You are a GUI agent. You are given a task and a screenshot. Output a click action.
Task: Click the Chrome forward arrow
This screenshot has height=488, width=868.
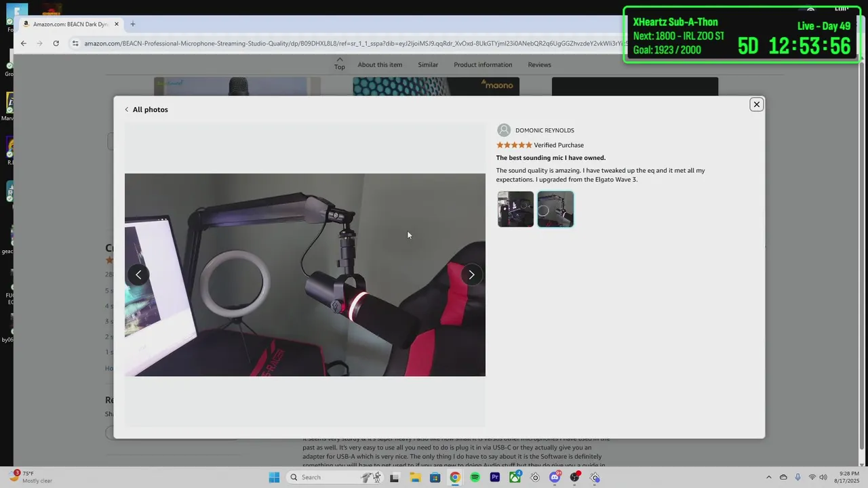[39, 43]
